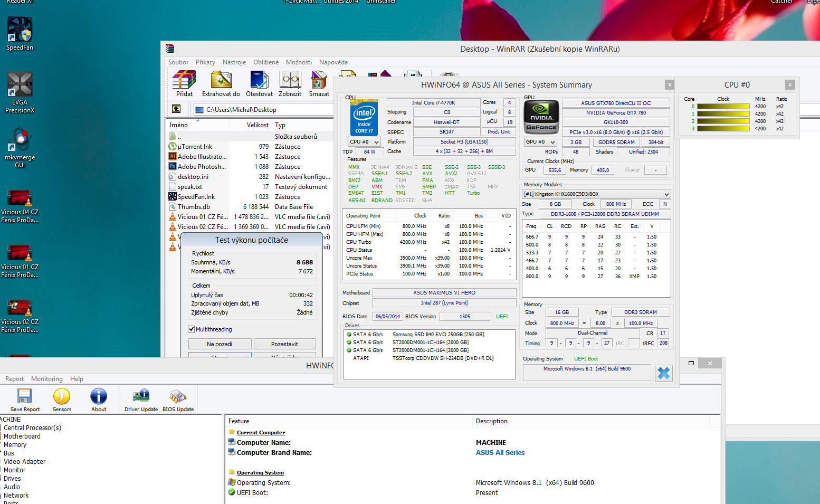Select Vicious 02 CZ desktop video file

point(20,316)
